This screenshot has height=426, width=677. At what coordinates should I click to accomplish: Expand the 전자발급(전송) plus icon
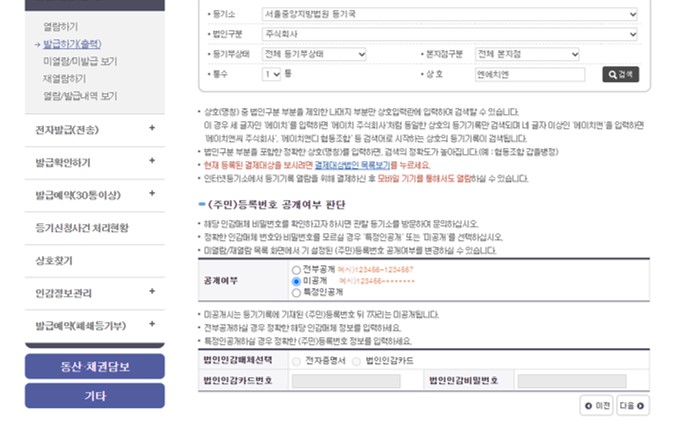tap(152, 128)
